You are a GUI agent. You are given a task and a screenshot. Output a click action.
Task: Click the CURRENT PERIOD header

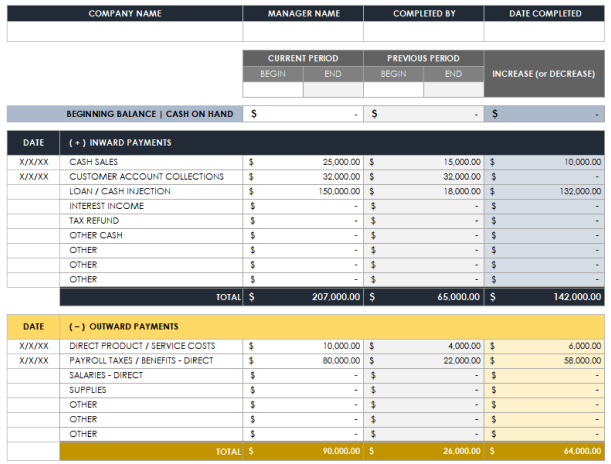[303, 58]
